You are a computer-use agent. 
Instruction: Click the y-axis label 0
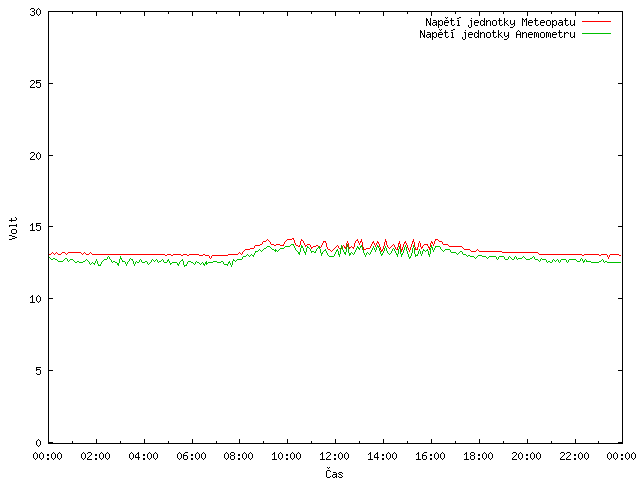(38, 442)
